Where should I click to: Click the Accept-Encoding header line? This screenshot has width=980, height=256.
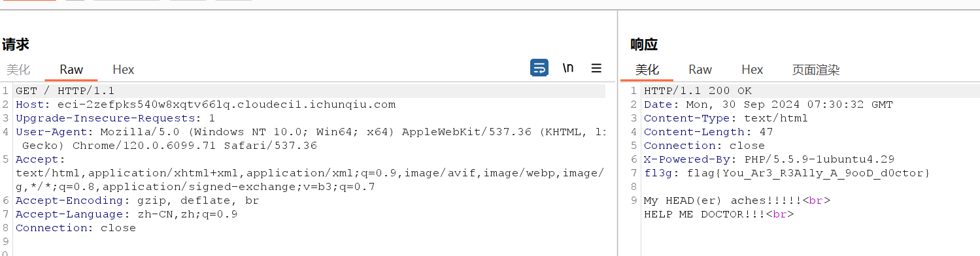coord(137,200)
